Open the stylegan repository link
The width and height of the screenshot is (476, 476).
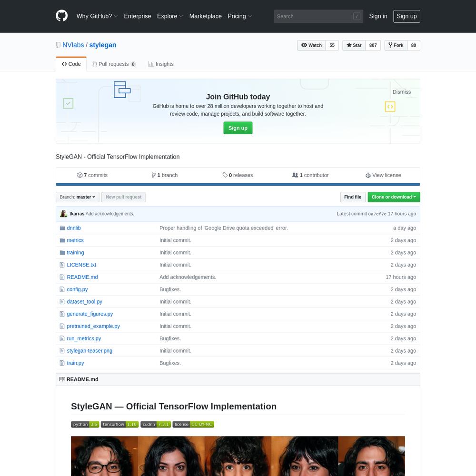(x=103, y=45)
